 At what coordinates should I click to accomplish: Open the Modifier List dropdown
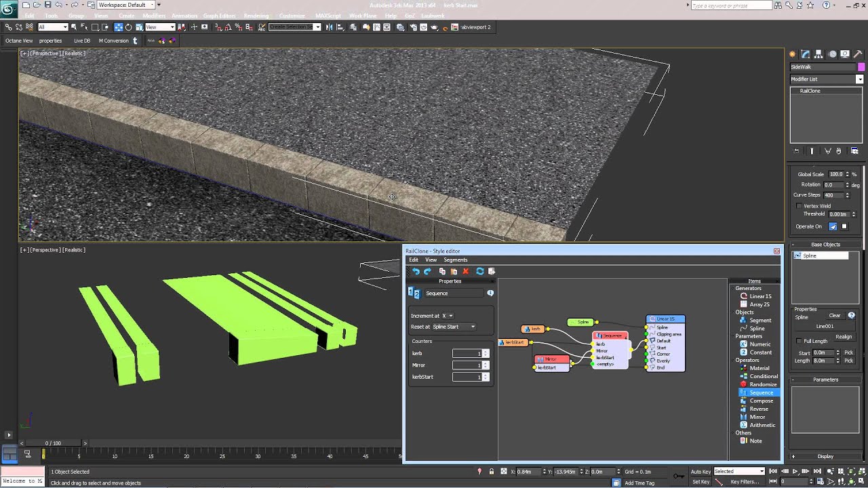coord(826,79)
